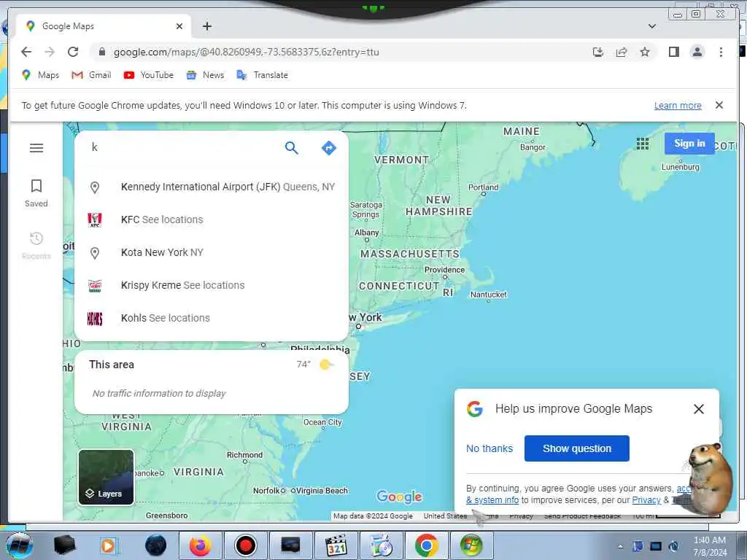Open Firefox from the taskbar
This screenshot has height=560, width=747.
201,545
